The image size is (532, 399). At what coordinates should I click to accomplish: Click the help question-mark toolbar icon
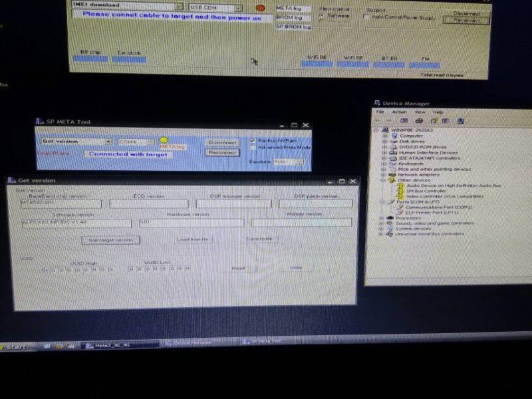coord(434,120)
